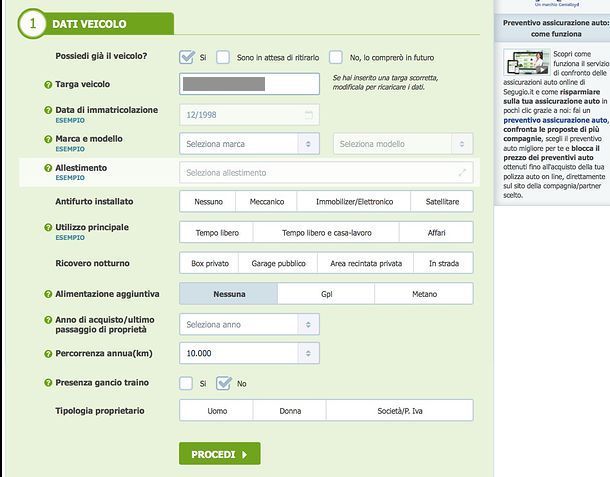Select Uomo as tipologia proprietario
The image size is (610, 477).
point(217,410)
